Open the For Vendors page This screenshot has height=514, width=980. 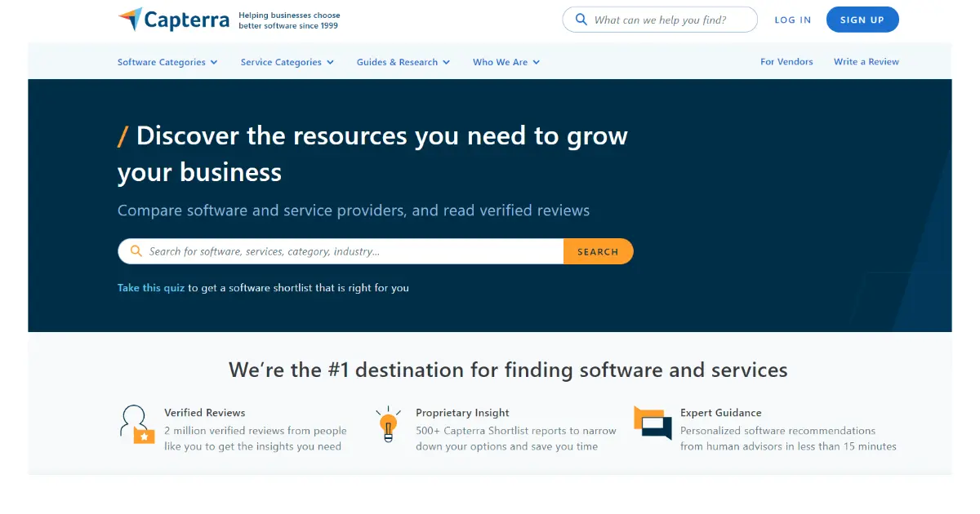click(786, 62)
